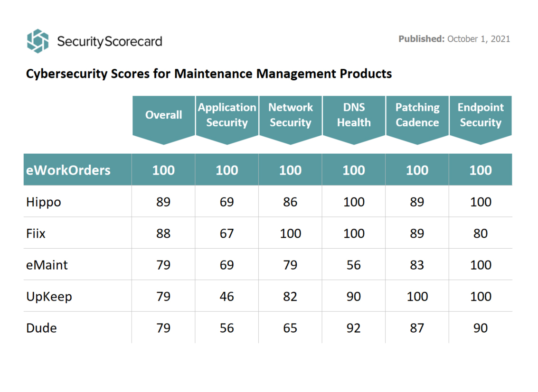Click the Dude row label
The width and height of the screenshot is (538, 392).
tap(41, 328)
